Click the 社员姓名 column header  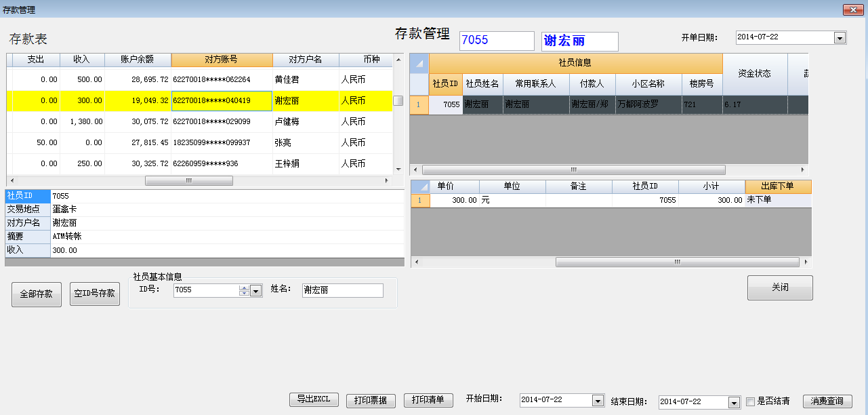(x=483, y=83)
